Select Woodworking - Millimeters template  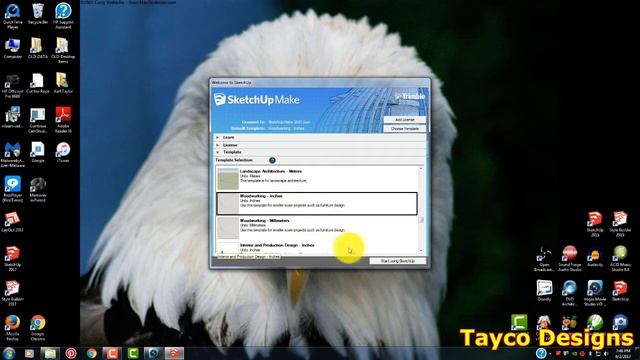(x=317, y=228)
